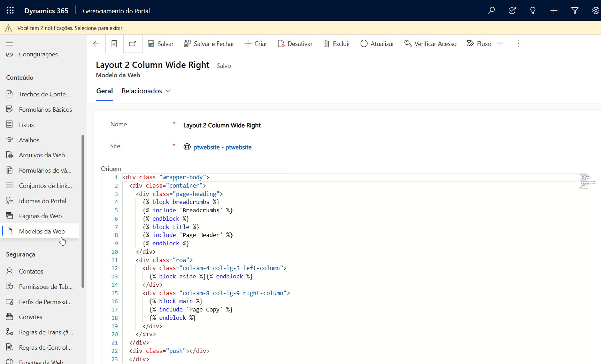601x364 pixels.
Task: Open the more commands ellipsis menu
Action: pyautogui.click(x=518, y=43)
